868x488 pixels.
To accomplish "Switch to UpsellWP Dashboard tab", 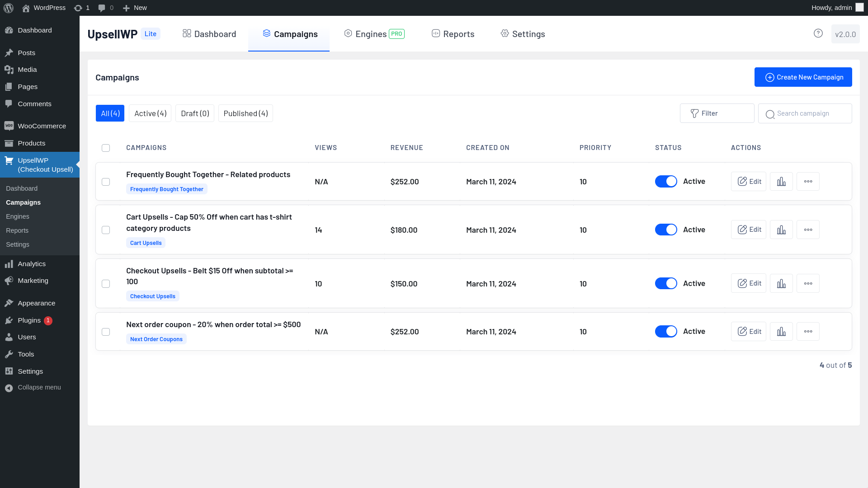I will click(x=209, y=34).
